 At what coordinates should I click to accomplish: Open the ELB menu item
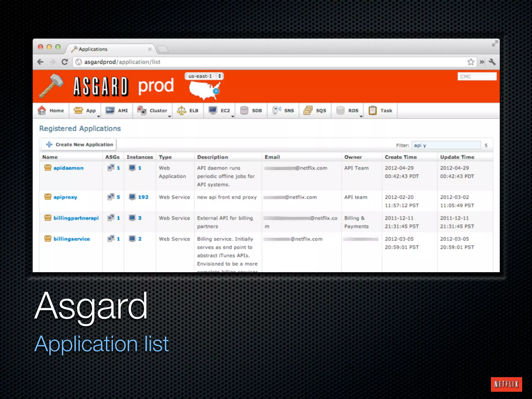coord(188,111)
